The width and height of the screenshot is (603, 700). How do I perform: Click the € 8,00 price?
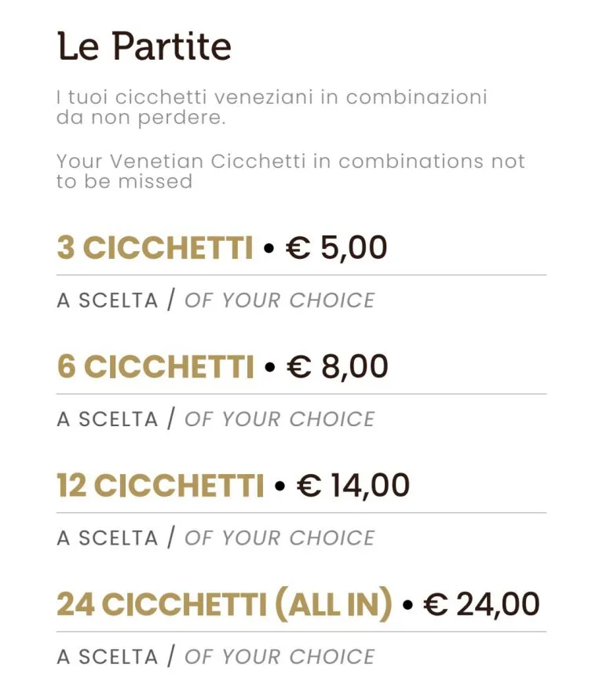338,366
